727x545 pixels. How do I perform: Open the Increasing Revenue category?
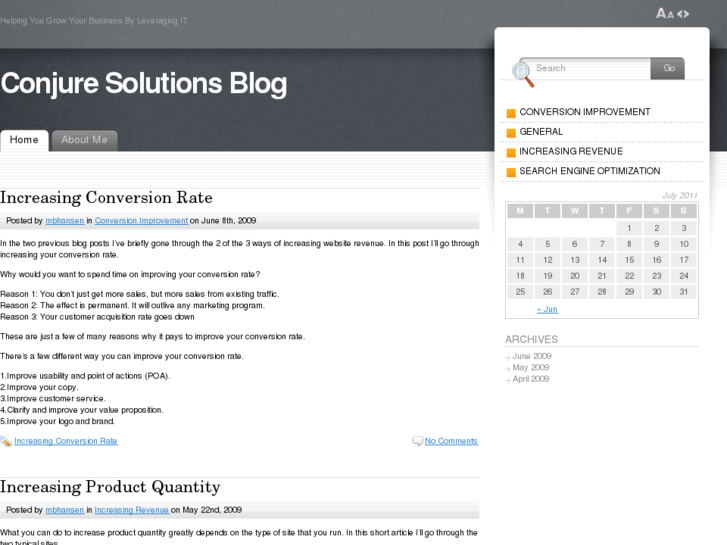point(571,151)
